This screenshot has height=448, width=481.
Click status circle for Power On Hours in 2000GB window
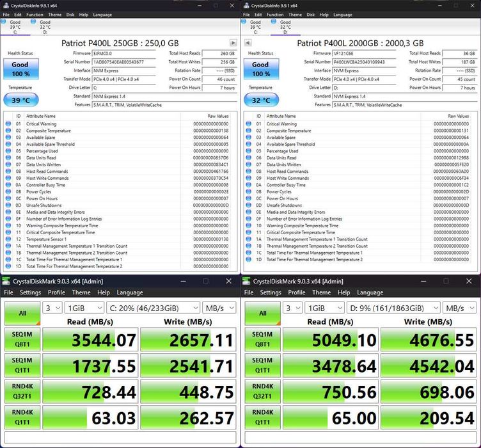click(248, 198)
